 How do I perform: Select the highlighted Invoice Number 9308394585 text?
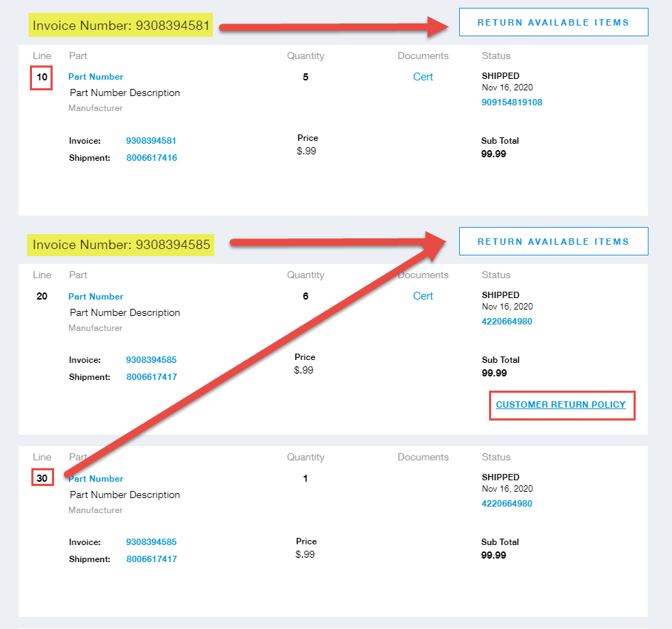(x=120, y=245)
